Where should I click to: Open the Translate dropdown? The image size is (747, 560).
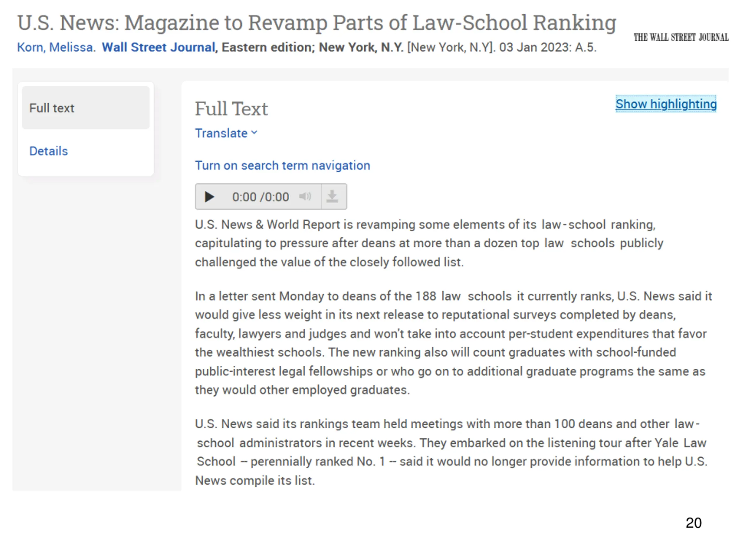pos(226,133)
